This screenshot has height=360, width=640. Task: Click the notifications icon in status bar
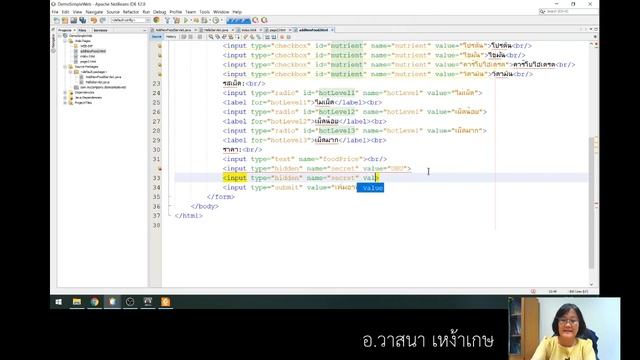pyautogui.click(x=533, y=291)
